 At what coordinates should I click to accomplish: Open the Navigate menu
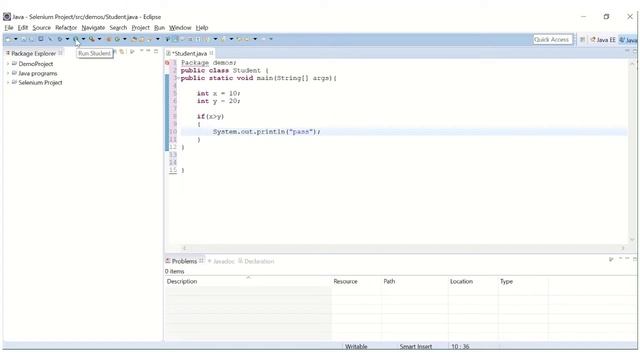tap(93, 28)
